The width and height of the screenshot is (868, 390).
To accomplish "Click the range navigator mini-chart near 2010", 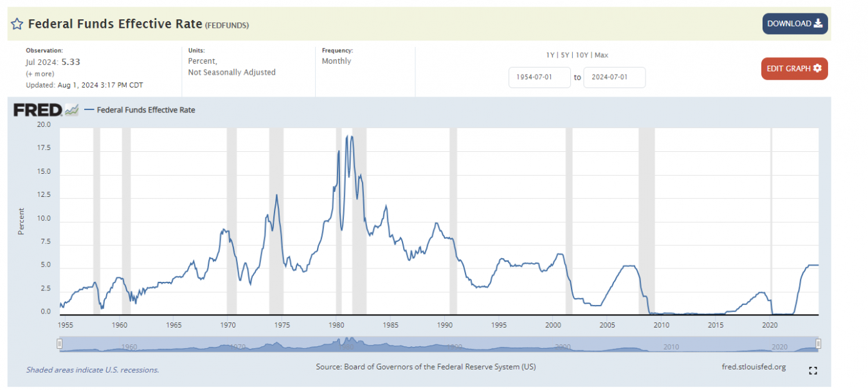I will click(671, 346).
